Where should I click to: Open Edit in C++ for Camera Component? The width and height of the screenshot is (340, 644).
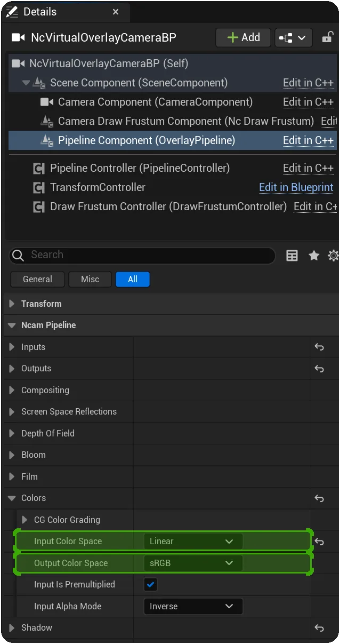click(x=308, y=102)
